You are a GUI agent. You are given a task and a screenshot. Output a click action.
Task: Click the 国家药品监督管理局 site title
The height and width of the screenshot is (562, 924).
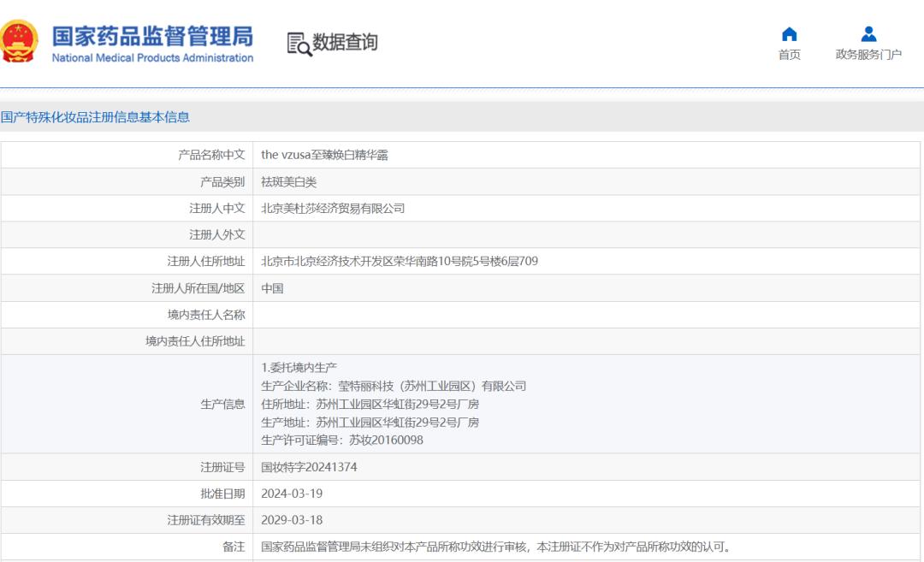coord(152,36)
